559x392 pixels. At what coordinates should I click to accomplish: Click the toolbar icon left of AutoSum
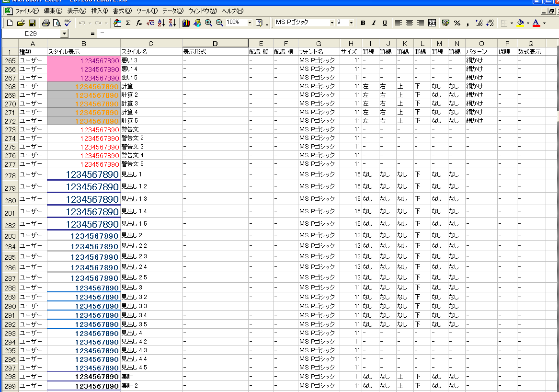[x=117, y=23]
